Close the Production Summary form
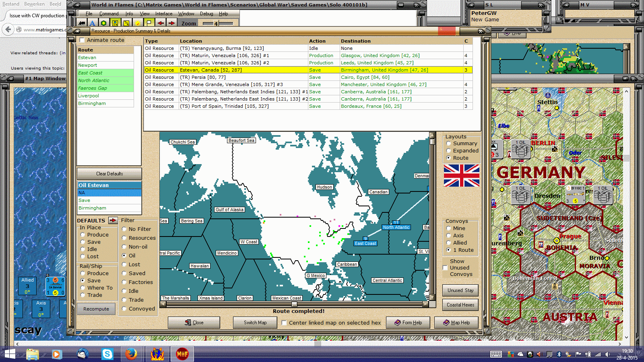Image resolution: width=644 pixels, height=362 pixels. coord(194,323)
